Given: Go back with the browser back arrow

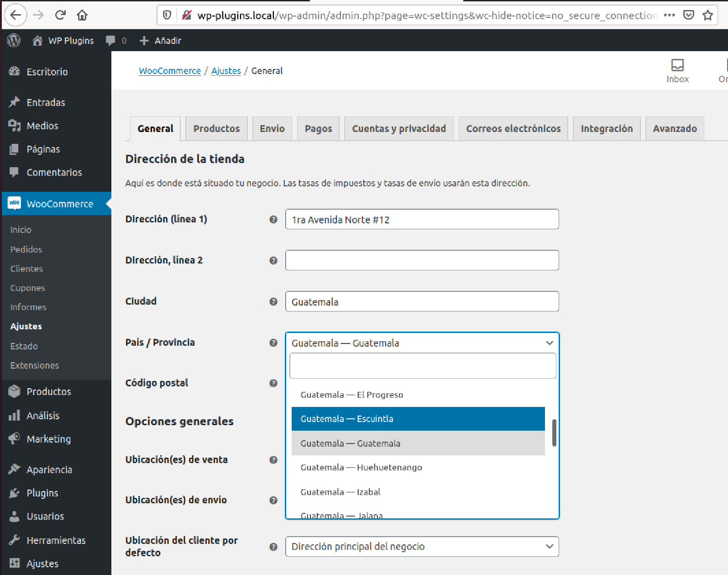Looking at the screenshot, I should click(x=16, y=15).
